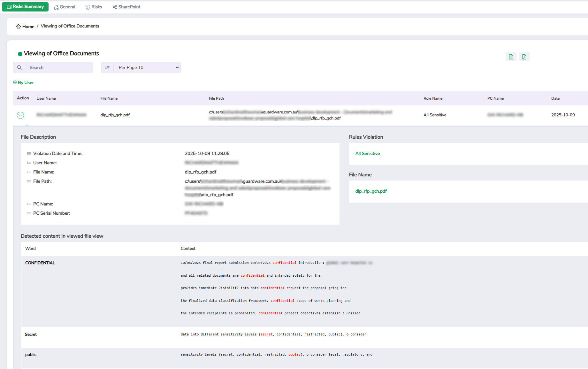Click the green status dot by page title
The height and width of the screenshot is (369, 588).
click(x=20, y=54)
